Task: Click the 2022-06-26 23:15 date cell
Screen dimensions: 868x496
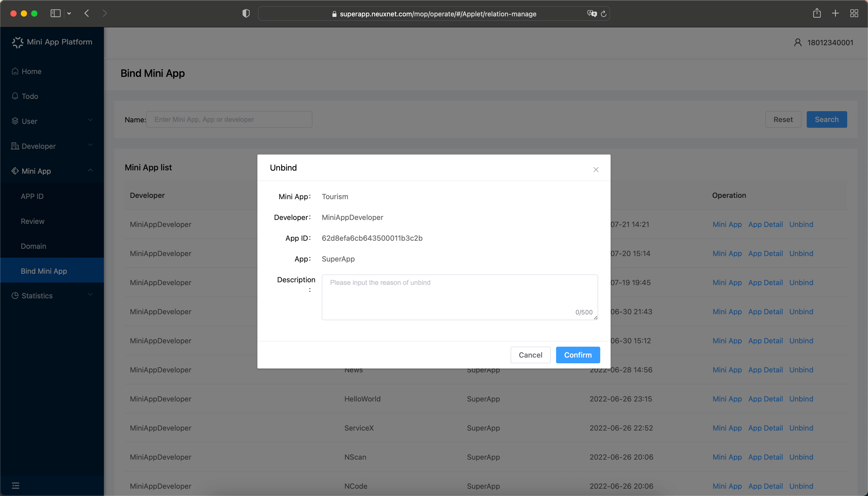Action: (x=621, y=399)
